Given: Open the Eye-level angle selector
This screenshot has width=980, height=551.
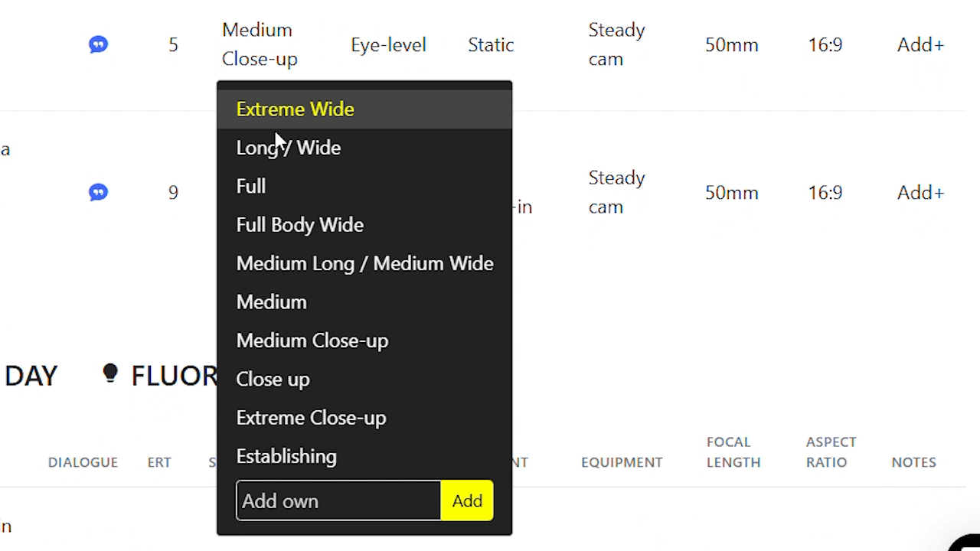Looking at the screenshot, I should (x=388, y=44).
